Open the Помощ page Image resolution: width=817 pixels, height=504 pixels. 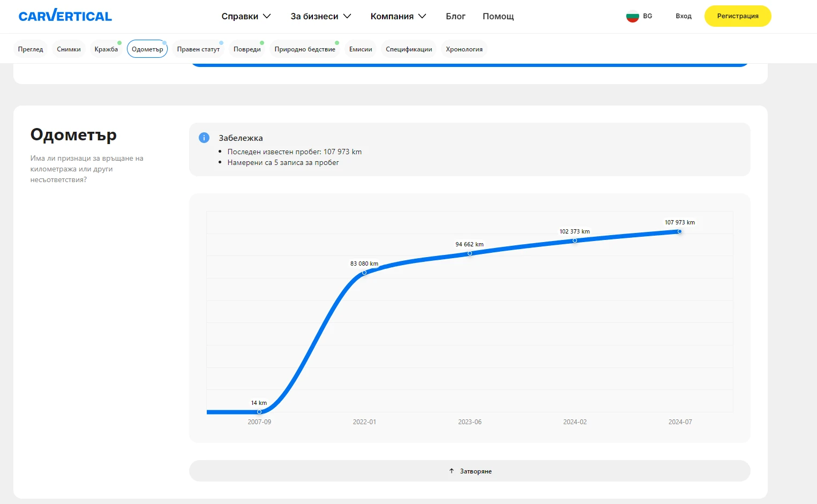pyautogui.click(x=498, y=17)
